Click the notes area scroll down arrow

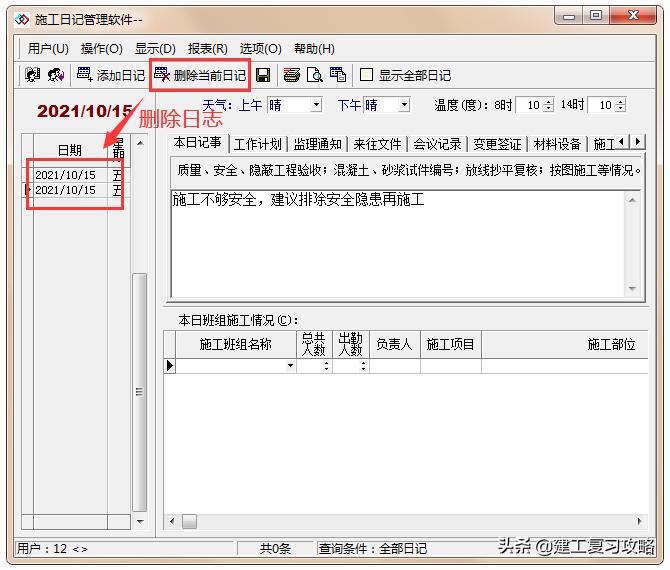coord(632,289)
